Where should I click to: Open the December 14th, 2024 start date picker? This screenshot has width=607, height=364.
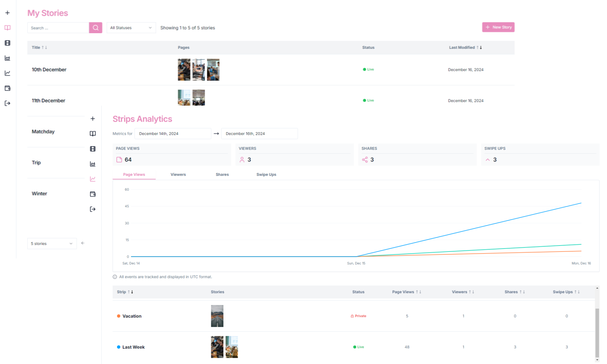[x=172, y=134]
